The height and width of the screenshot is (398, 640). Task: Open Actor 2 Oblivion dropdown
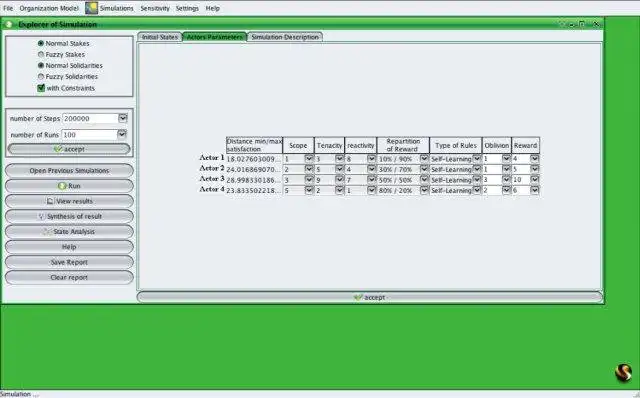click(x=506, y=169)
